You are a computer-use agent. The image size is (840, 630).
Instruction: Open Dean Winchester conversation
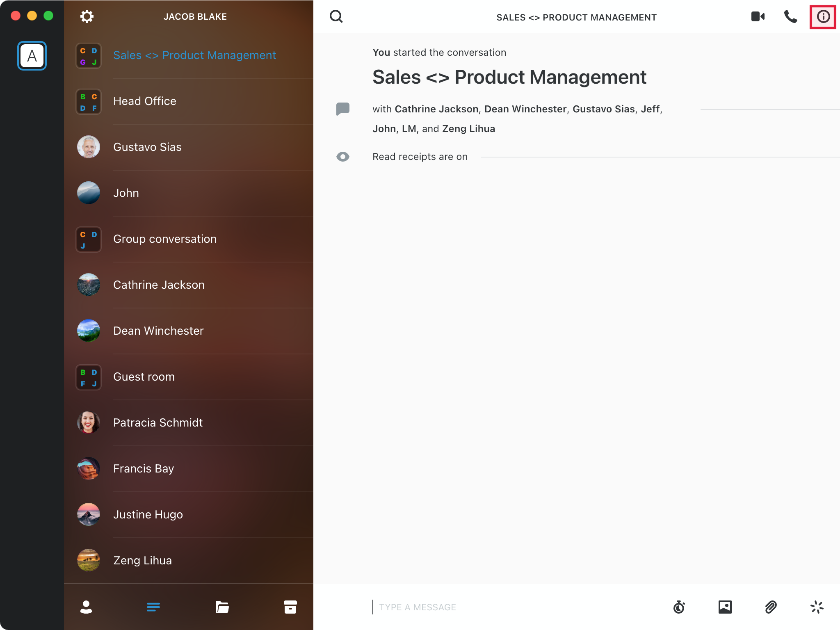click(189, 331)
